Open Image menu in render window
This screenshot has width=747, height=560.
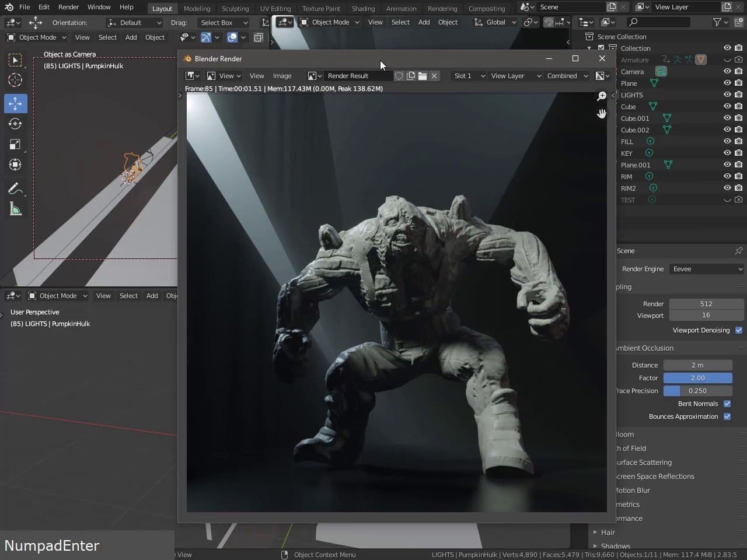[x=282, y=76]
